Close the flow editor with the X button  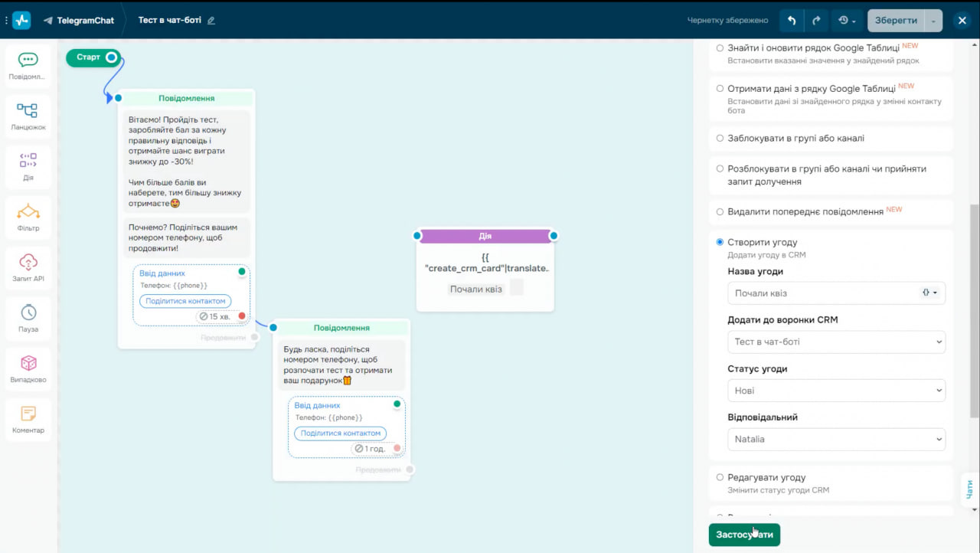pos(962,21)
